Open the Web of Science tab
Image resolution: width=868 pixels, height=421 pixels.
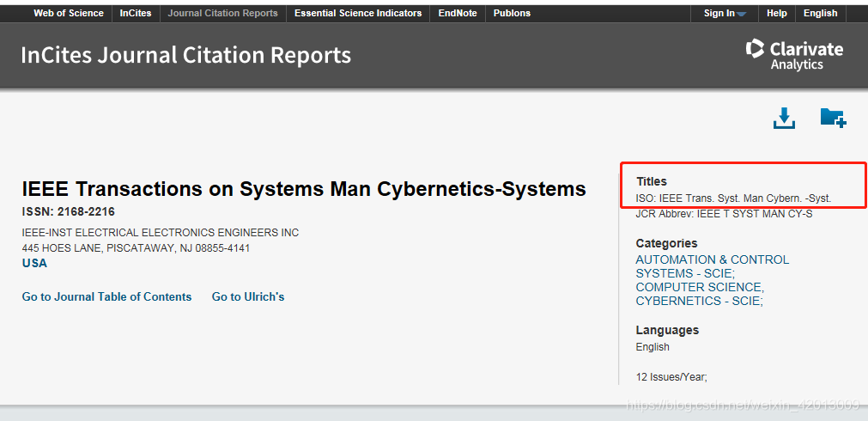tap(69, 13)
